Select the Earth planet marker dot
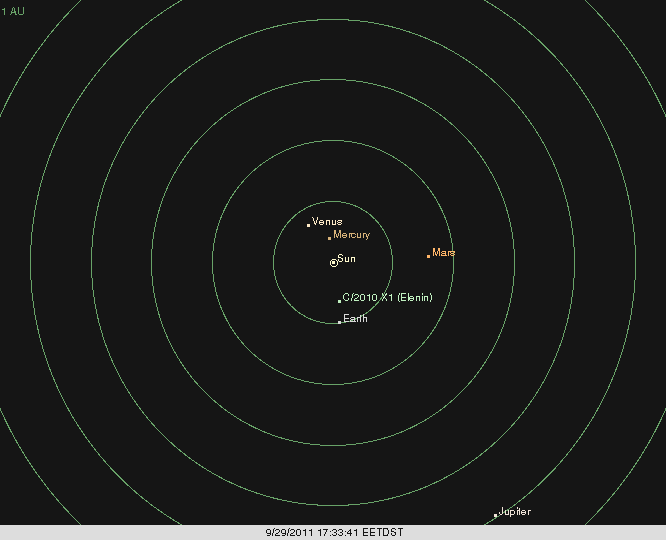This screenshot has height=540, width=666. pyautogui.click(x=339, y=322)
